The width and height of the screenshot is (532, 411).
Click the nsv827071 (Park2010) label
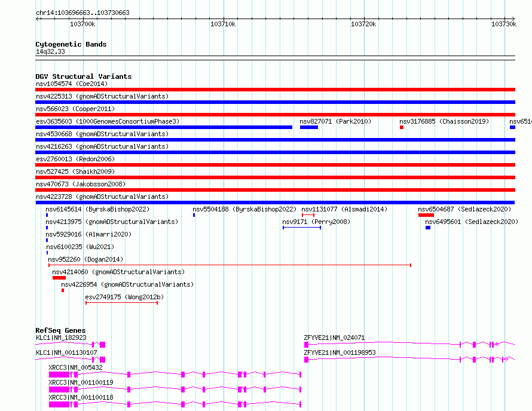pyautogui.click(x=335, y=121)
